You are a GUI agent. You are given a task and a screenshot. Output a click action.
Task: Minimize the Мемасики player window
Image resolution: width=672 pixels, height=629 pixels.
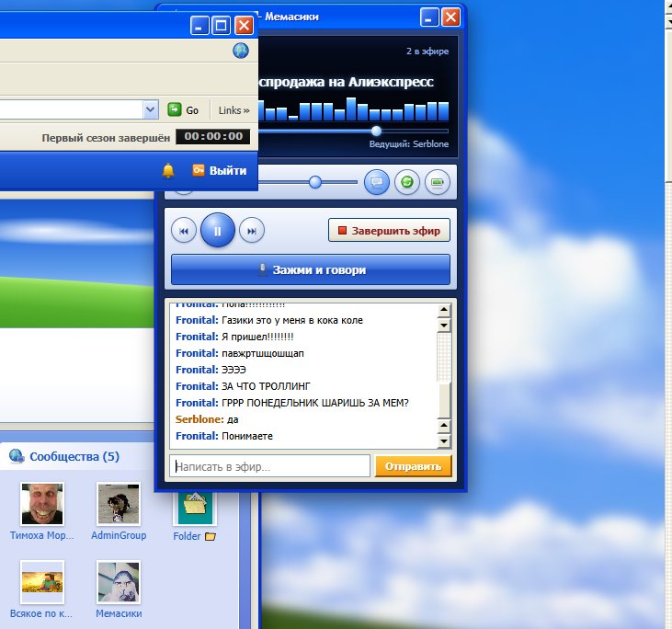tap(429, 17)
